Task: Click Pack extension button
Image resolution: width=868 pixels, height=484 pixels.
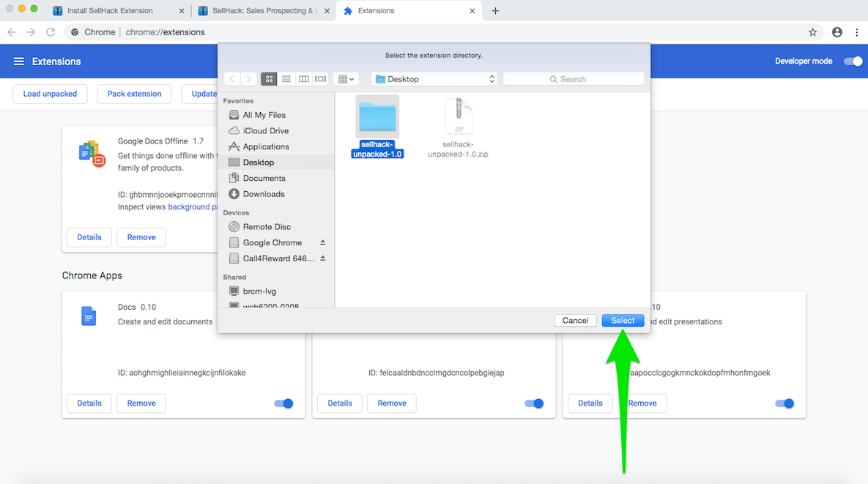Action: tap(135, 94)
